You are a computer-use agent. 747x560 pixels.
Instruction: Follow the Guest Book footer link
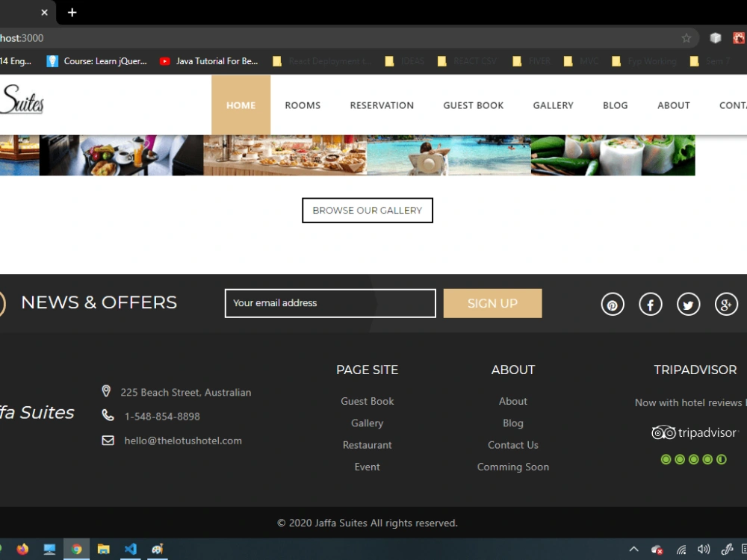tap(368, 401)
